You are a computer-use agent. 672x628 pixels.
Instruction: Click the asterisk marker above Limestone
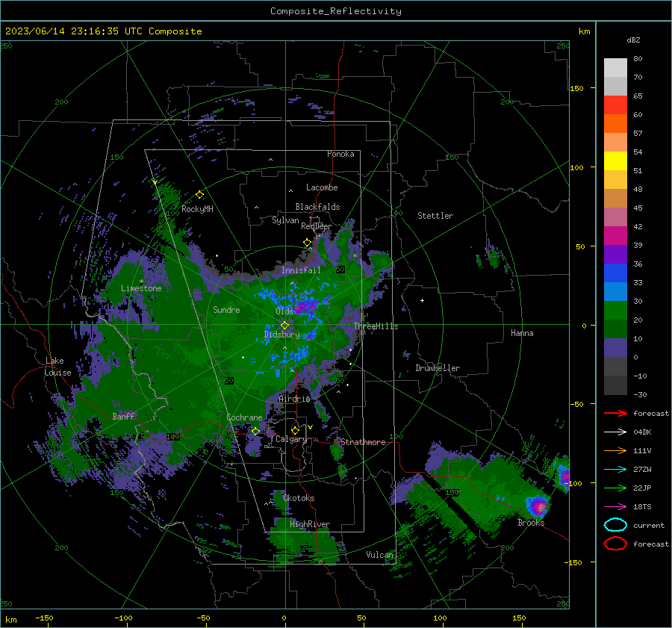click(x=141, y=282)
